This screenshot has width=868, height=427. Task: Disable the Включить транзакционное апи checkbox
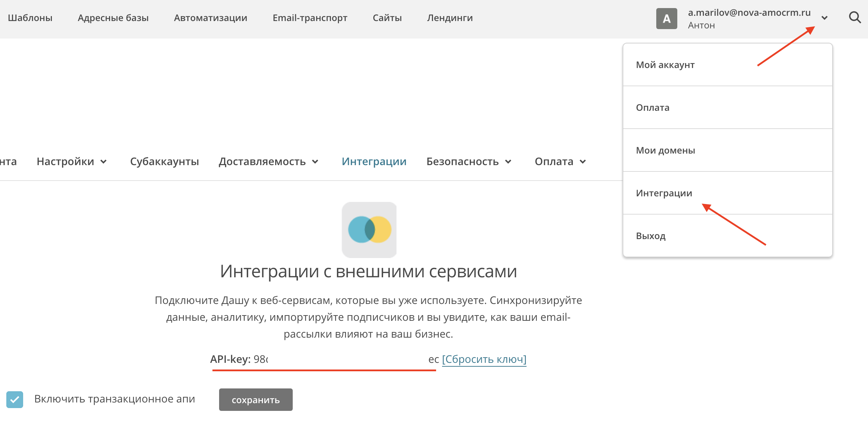click(14, 399)
